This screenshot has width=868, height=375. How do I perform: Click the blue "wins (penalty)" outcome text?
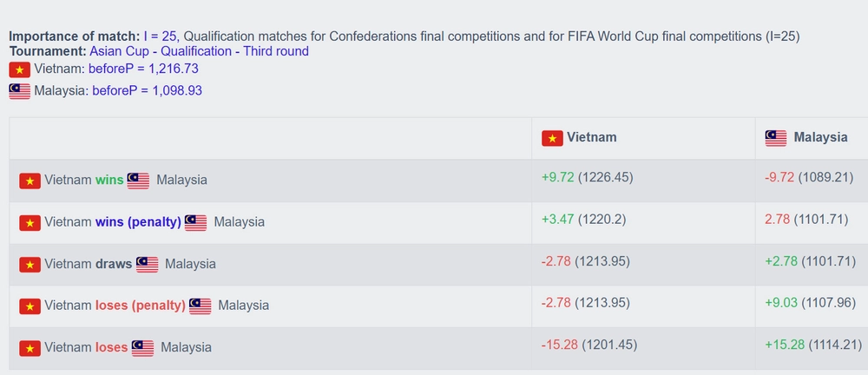coord(138,222)
